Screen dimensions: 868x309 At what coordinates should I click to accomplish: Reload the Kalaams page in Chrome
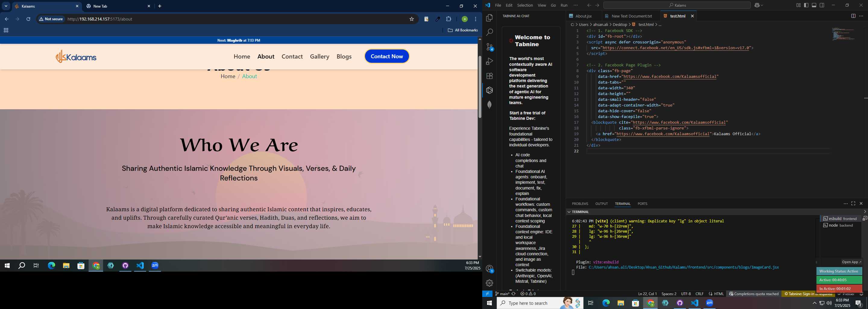point(29,19)
